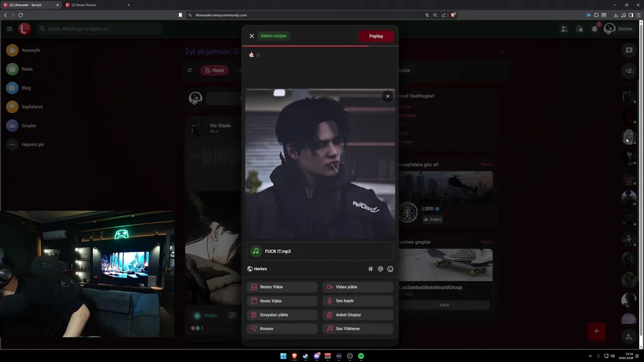This screenshot has width=644, height=362.
Task: Click the attached photo preview
Action: coord(320,164)
